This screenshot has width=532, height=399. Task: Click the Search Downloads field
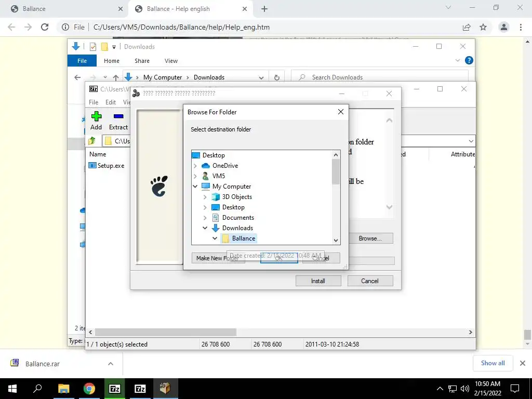click(380, 77)
